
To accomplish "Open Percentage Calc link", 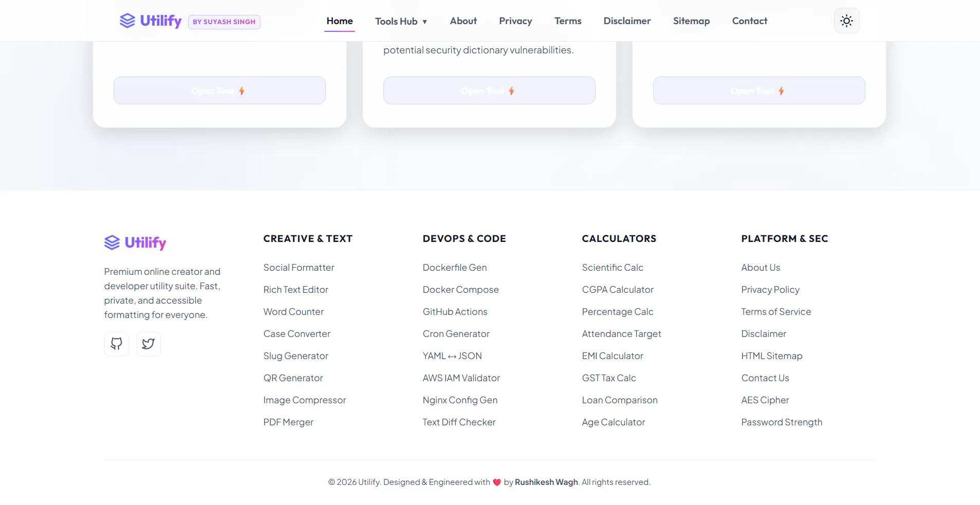I will pos(618,312).
